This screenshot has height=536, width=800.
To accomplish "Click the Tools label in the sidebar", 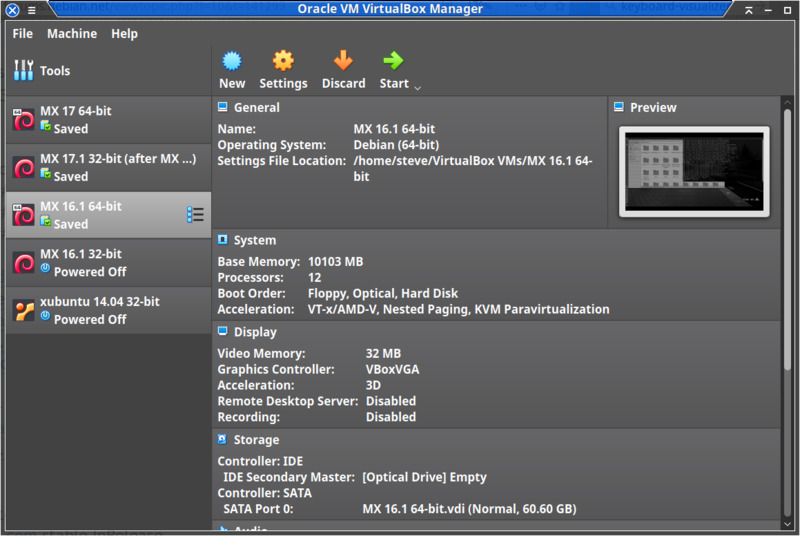I will (x=55, y=71).
